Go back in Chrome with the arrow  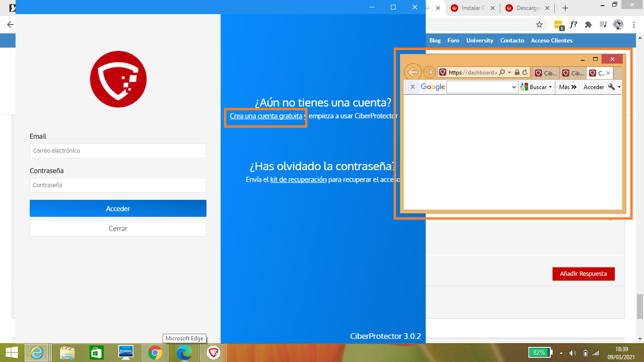10,25
